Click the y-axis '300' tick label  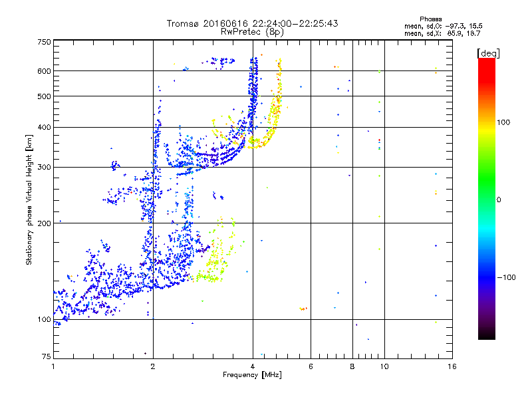tap(44, 167)
